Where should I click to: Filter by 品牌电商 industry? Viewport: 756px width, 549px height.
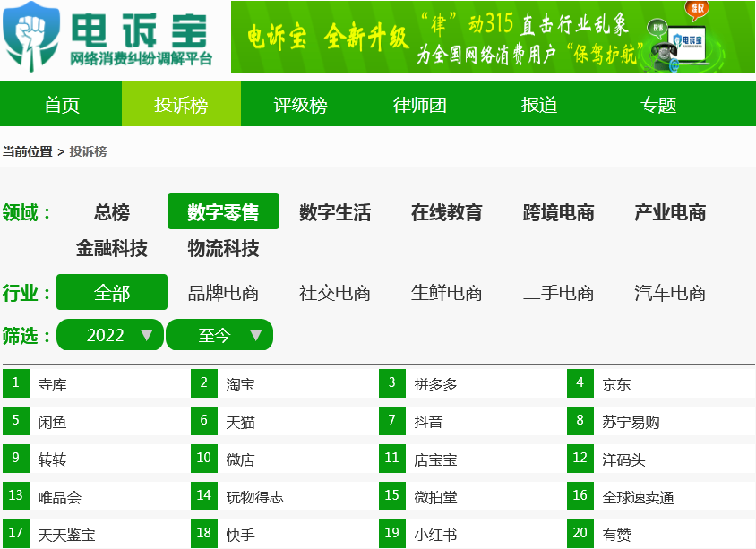[x=223, y=293]
